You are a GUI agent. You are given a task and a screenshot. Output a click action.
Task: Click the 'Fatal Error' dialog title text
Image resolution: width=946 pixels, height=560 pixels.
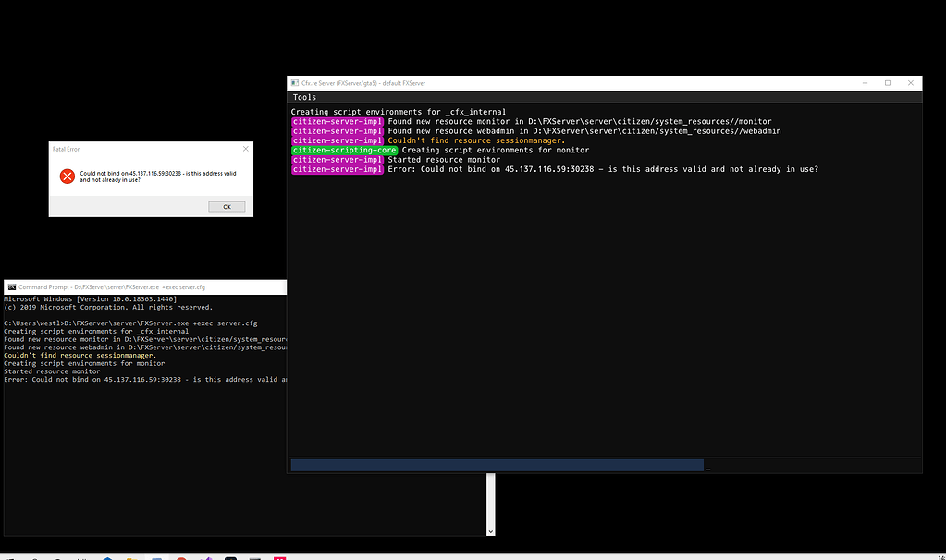(66, 149)
